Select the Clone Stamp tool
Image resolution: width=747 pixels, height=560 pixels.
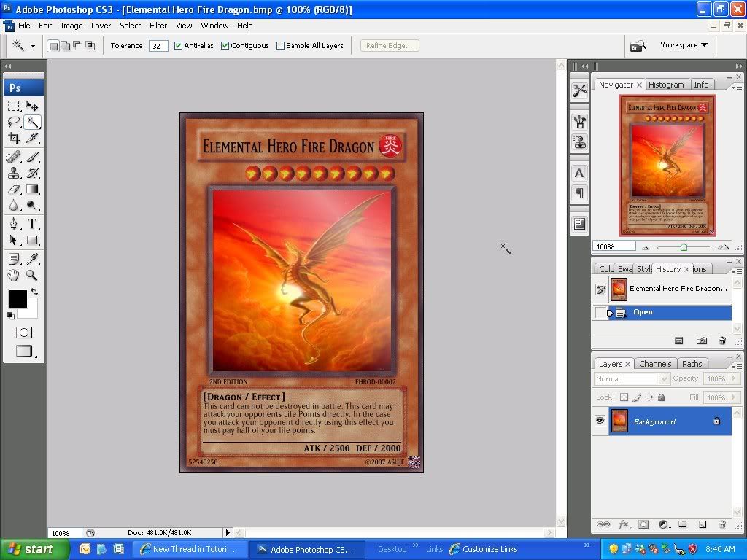tap(14, 173)
